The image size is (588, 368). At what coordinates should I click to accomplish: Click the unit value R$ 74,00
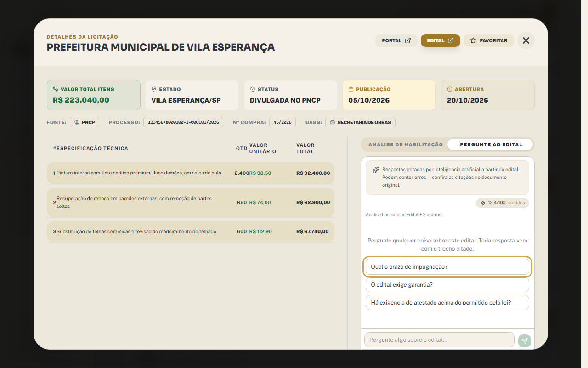click(x=260, y=202)
